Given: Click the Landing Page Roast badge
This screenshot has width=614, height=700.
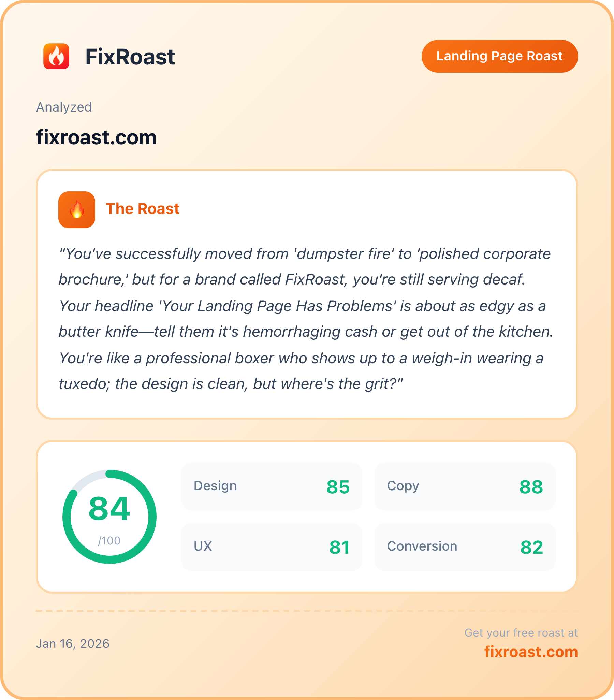Looking at the screenshot, I should (x=500, y=56).
